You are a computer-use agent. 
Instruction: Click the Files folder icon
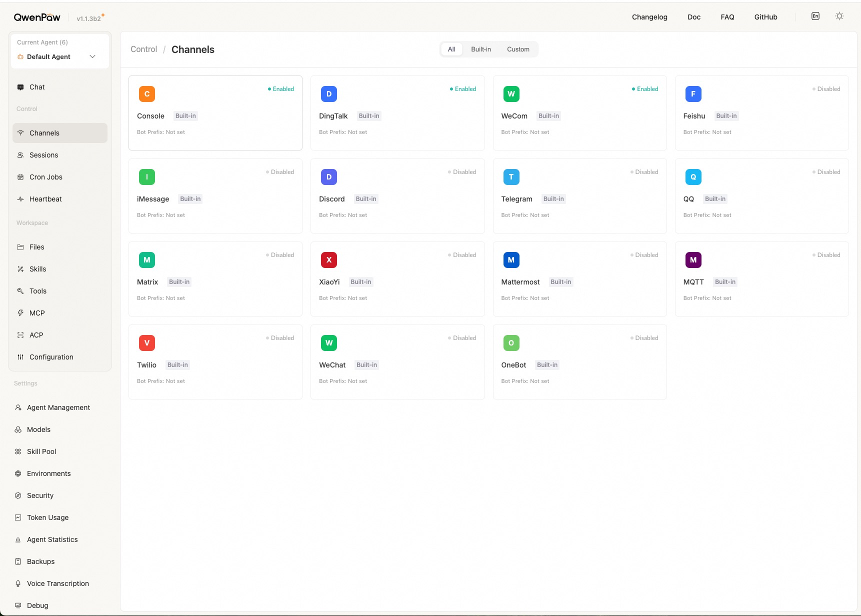[20, 247]
